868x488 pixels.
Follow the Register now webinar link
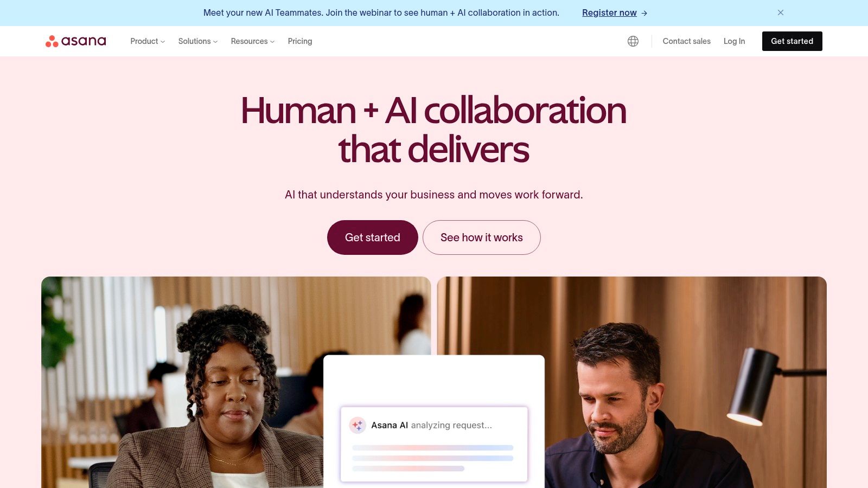click(x=609, y=12)
